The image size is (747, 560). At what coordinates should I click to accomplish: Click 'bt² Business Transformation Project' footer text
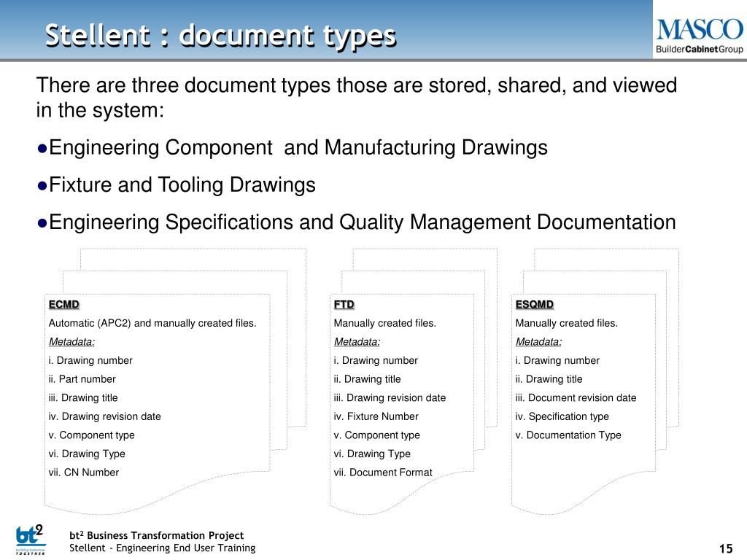(156, 535)
